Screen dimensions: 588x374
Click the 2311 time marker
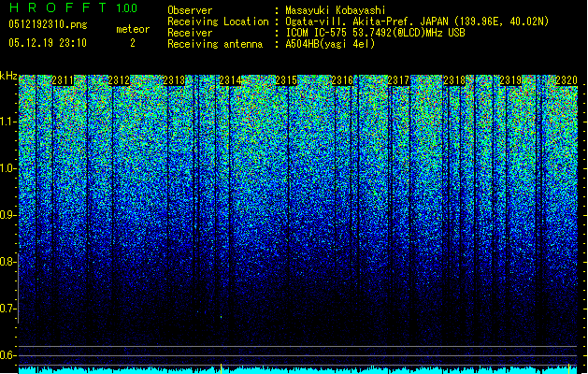63,80
